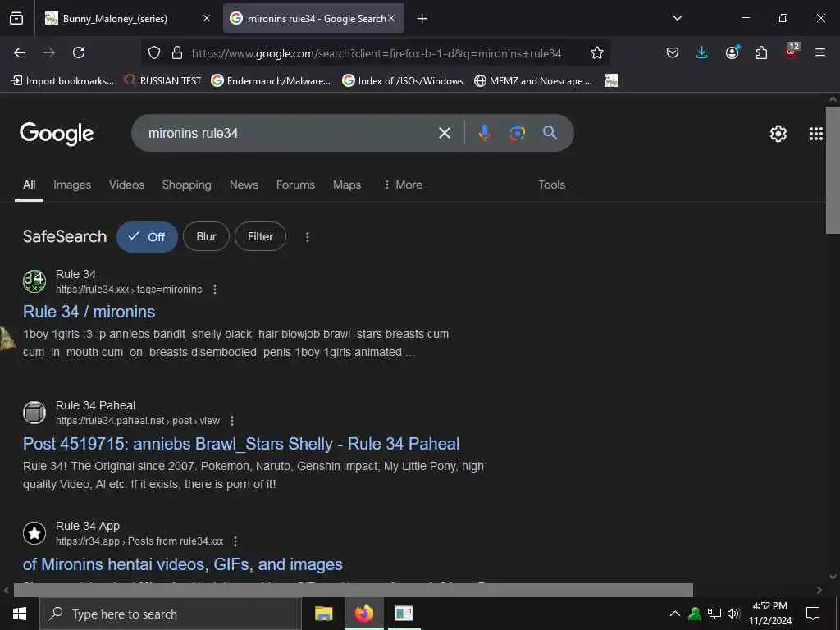The height and width of the screenshot is (630, 840).
Task: Open the taskbar app next to Firefox
Action: tap(404, 614)
